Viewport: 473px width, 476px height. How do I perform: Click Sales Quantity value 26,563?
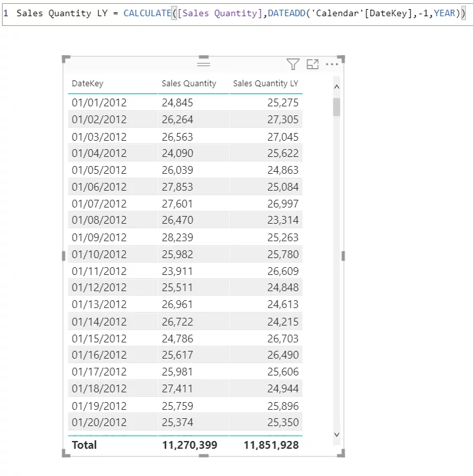pos(177,137)
